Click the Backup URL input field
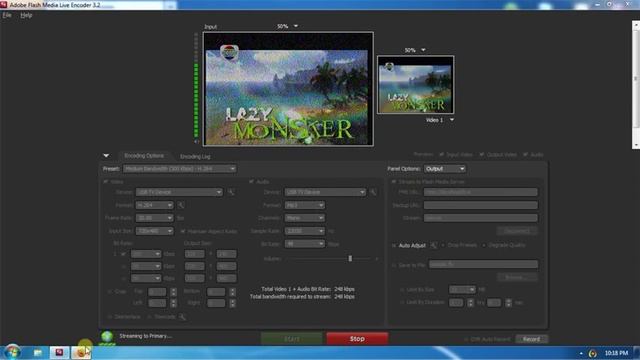Viewport: 640px width, 360px height. click(x=480, y=205)
